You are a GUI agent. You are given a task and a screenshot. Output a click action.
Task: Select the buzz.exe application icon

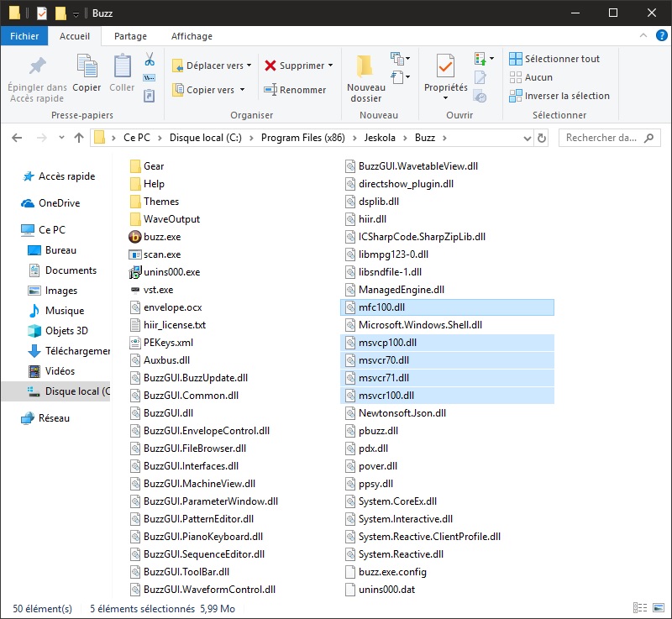click(135, 237)
